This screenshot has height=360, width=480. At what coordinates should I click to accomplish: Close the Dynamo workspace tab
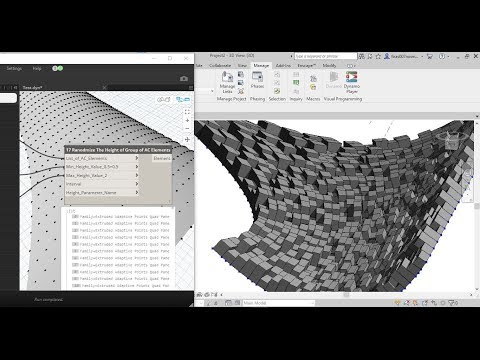pyautogui.click(x=105, y=87)
